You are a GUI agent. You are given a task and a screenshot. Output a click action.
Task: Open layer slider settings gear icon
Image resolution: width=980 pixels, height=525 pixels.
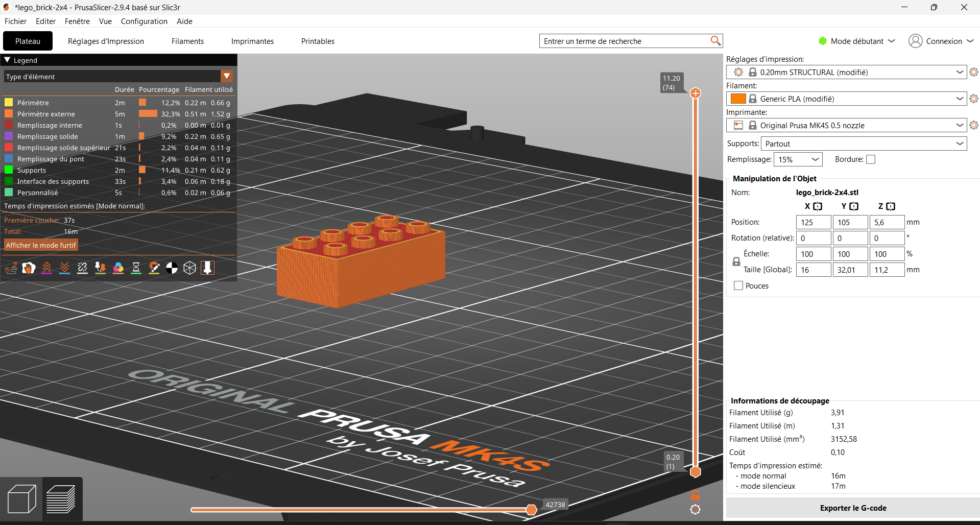tap(695, 510)
